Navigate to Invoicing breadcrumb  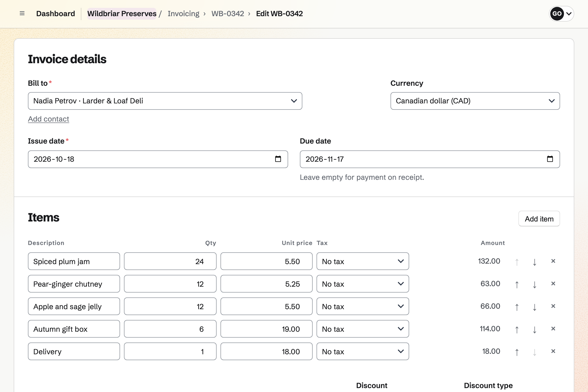click(183, 13)
